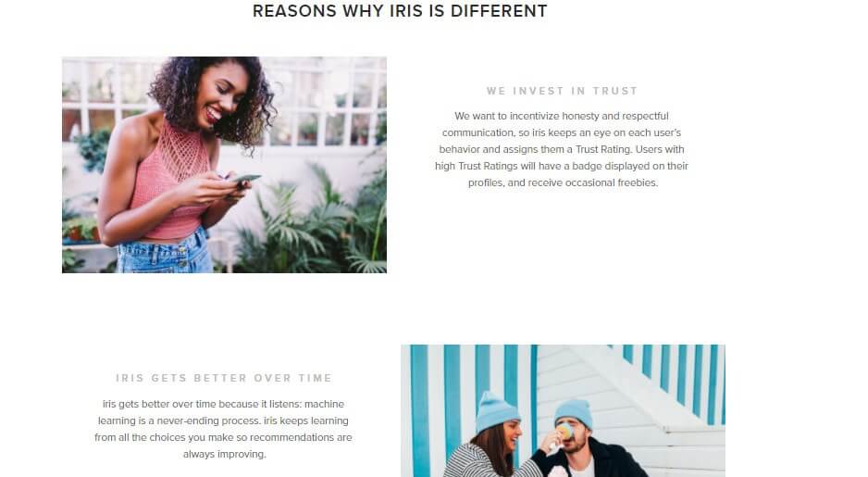
Task: Click the paragraph about machine learning
Action: click(x=224, y=429)
